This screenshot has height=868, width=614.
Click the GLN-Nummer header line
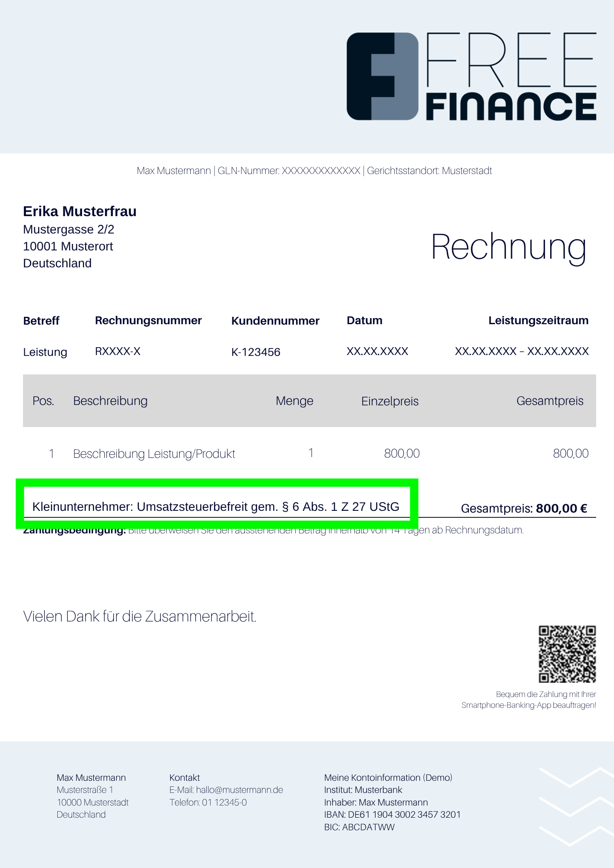pos(314,171)
